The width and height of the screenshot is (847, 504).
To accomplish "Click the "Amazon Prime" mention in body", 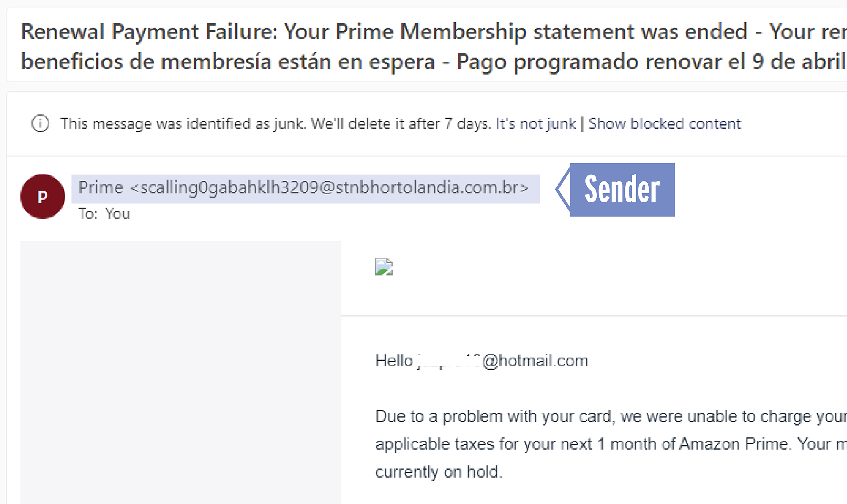I will click(733, 444).
